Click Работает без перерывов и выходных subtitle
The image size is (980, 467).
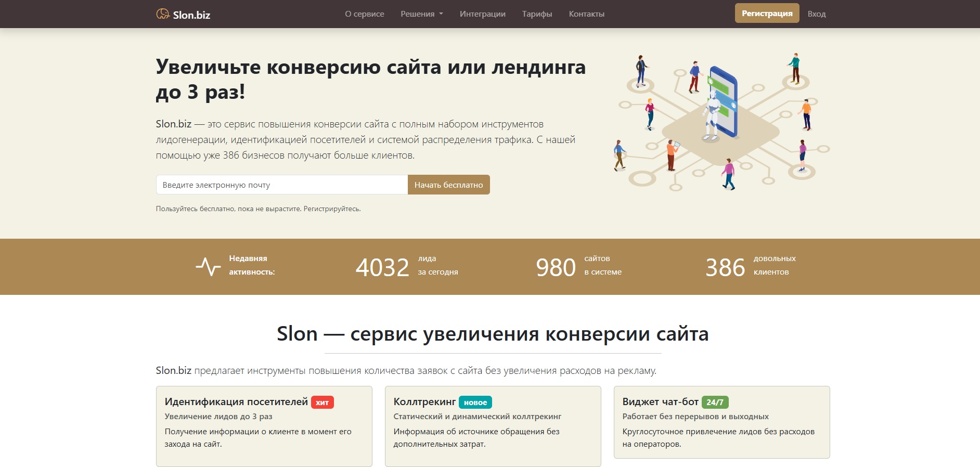[695, 417]
